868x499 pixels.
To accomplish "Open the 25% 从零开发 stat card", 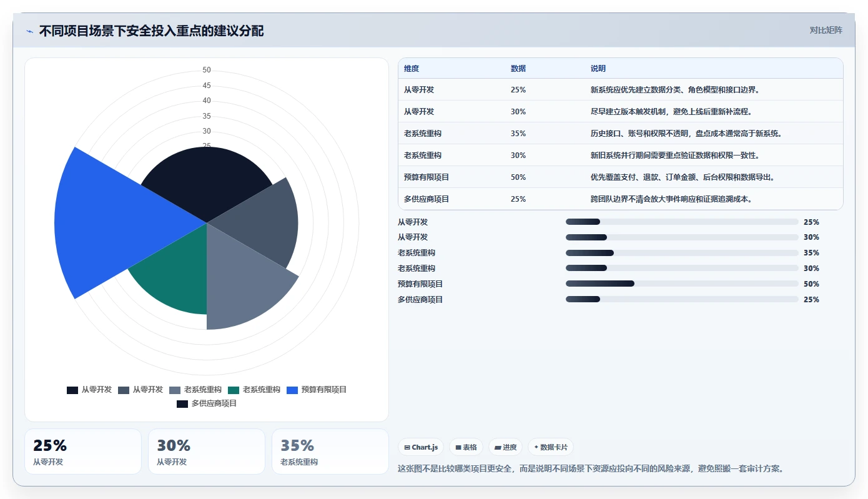I will click(x=83, y=452).
